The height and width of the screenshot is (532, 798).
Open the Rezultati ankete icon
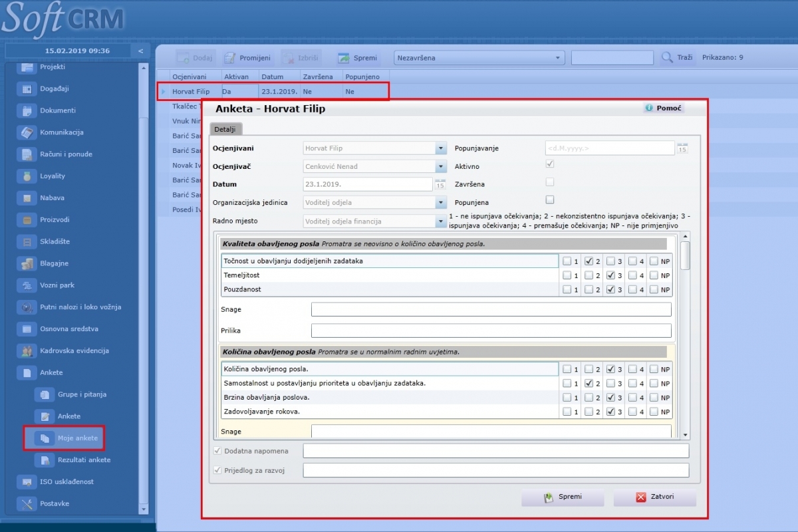[x=45, y=460]
